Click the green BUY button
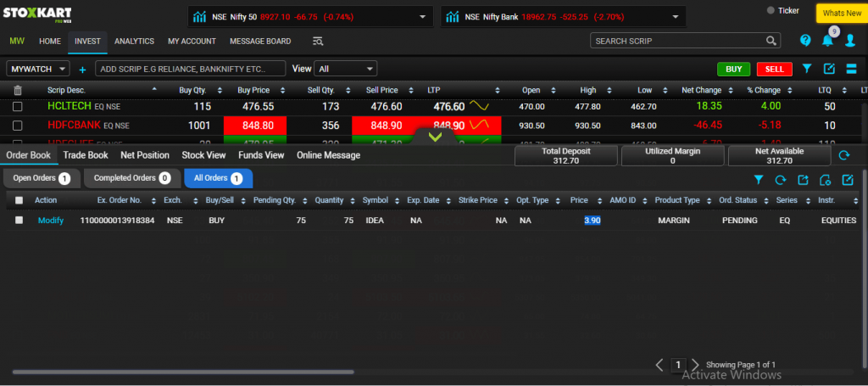The height and width of the screenshot is (386, 868). [x=733, y=69]
